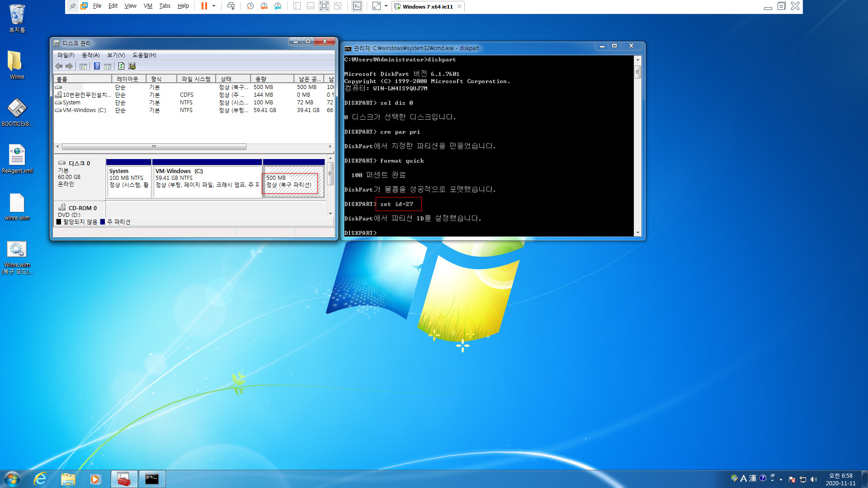Expand the power options dropdown arrow

[214, 6]
